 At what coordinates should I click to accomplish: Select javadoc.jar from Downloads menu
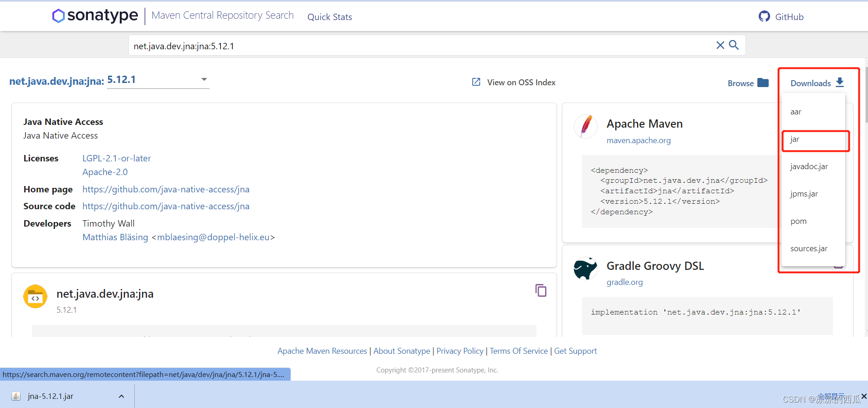(813, 166)
